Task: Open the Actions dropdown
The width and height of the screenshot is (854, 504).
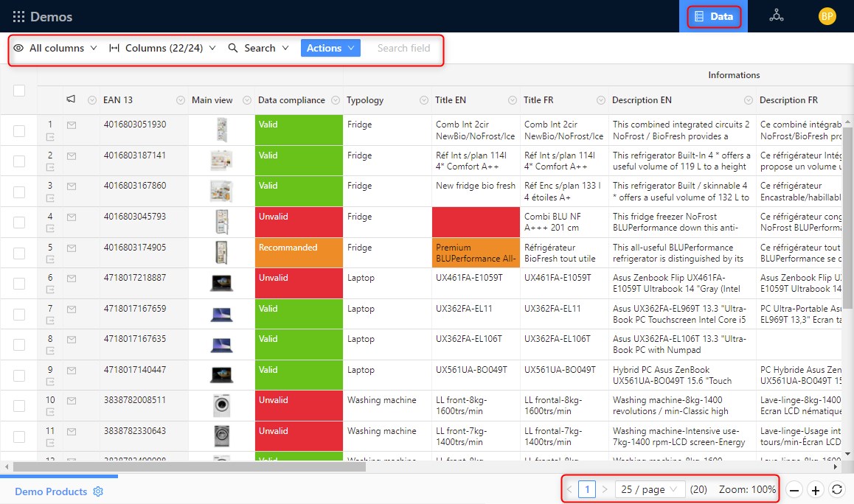Action: point(330,48)
